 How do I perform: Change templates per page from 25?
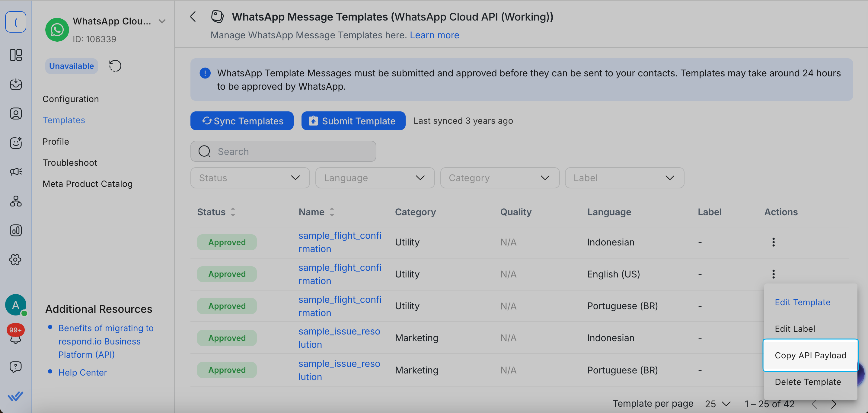[717, 404]
